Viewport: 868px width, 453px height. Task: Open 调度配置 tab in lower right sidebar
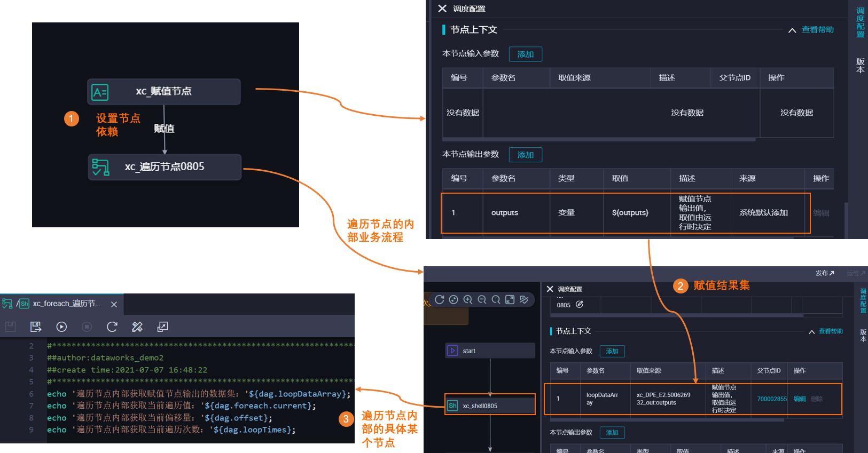click(x=863, y=301)
